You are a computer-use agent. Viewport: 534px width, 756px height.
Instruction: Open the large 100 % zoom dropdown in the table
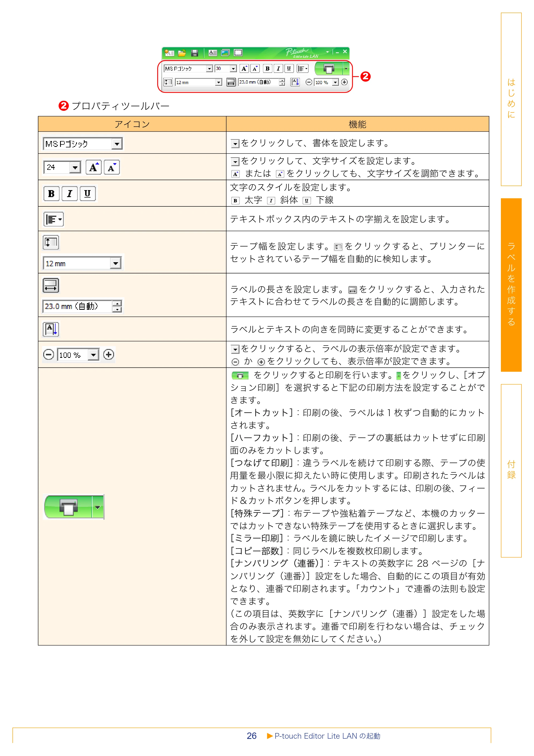point(93,355)
